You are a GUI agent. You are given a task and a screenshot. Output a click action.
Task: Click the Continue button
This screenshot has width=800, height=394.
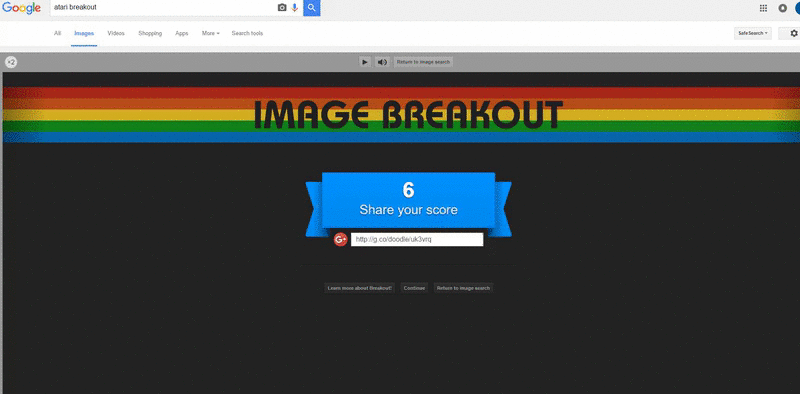[414, 288]
